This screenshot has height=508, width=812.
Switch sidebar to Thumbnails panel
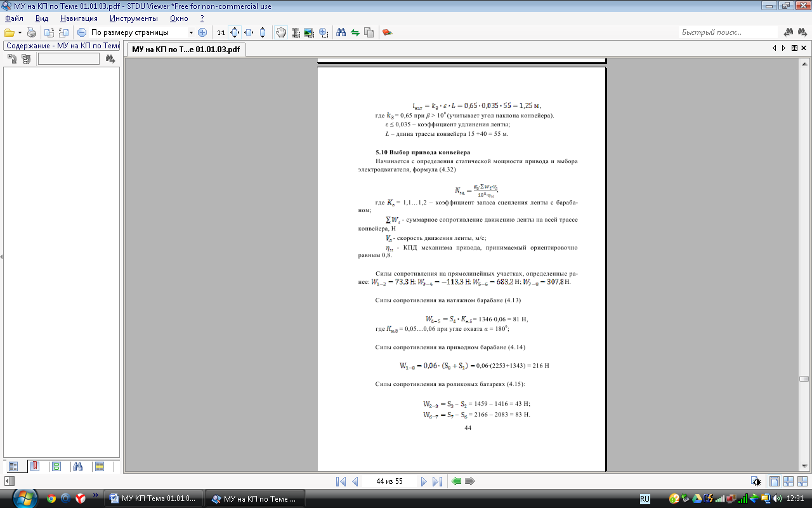(x=56, y=467)
